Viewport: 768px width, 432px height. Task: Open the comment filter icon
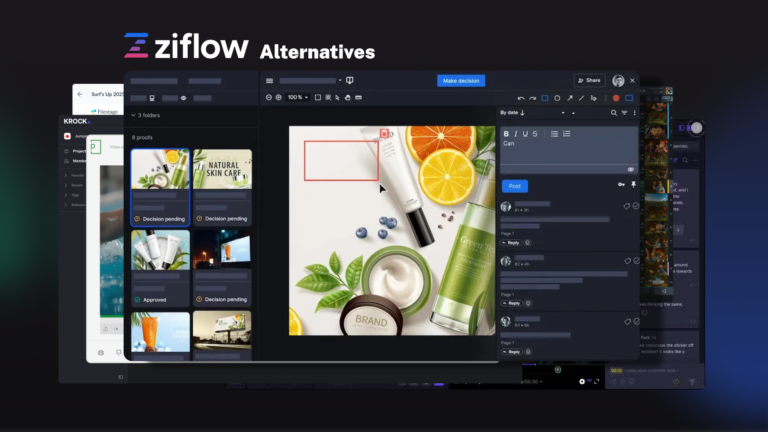(624, 113)
